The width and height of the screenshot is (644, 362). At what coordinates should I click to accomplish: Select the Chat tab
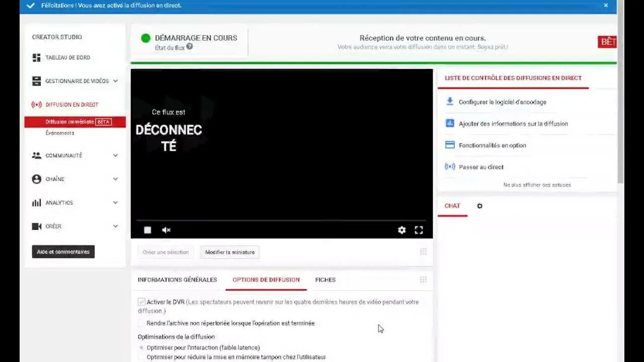(452, 206)
